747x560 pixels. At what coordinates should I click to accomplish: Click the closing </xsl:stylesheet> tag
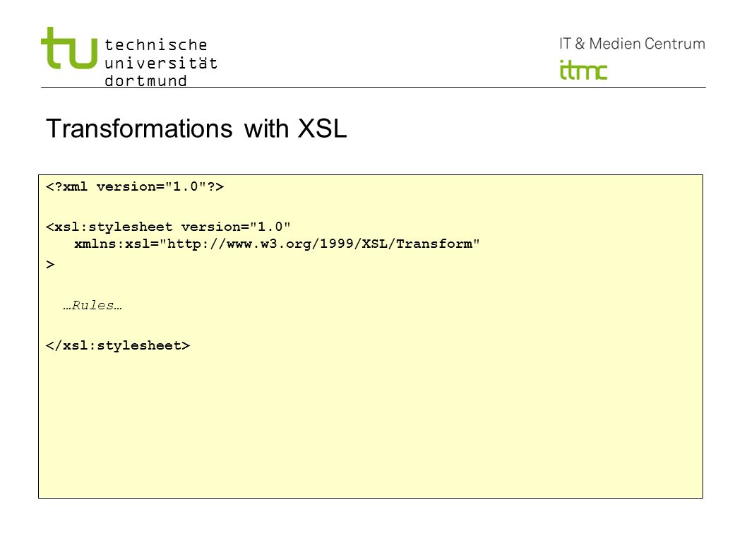pos(118,345)
